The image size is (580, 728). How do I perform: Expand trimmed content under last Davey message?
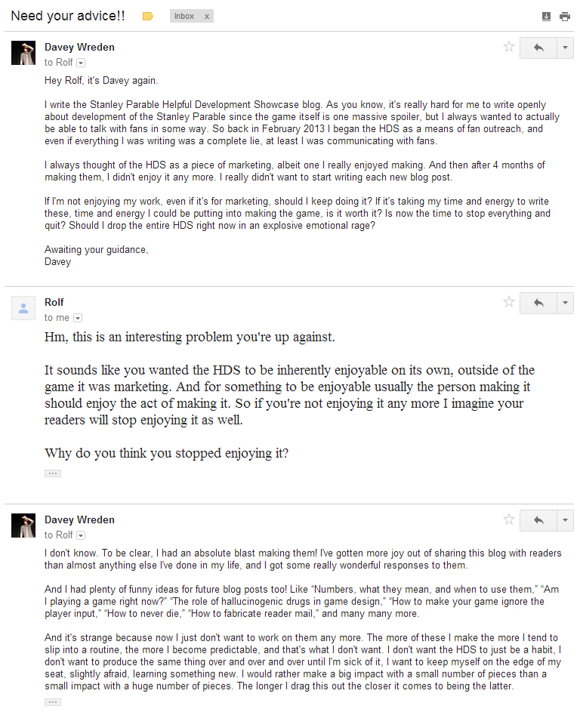click(53, 702)
